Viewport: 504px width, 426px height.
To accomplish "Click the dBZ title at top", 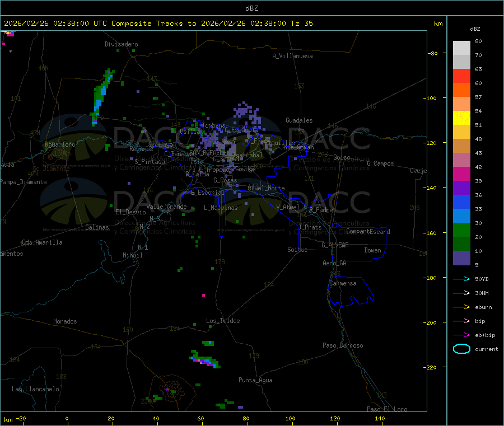I will tap(251, 8).
